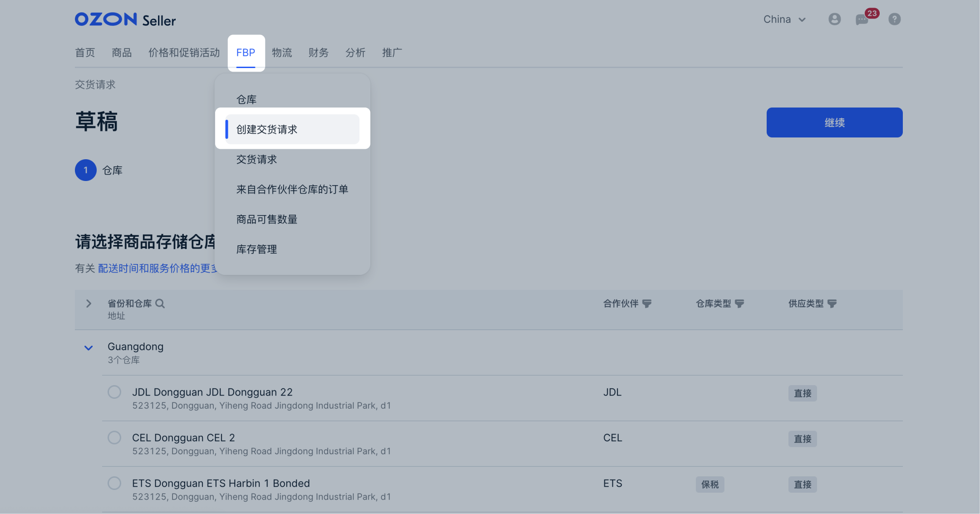The height and width of the screenshot is (514, 980).
Task: Filter by 合作伙伴 column icon
Action: pyautogui.click(x=647, y=304)
